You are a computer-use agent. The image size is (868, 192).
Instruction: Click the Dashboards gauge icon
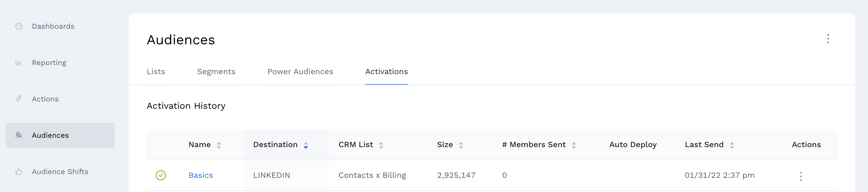click(x=19, y=26)
